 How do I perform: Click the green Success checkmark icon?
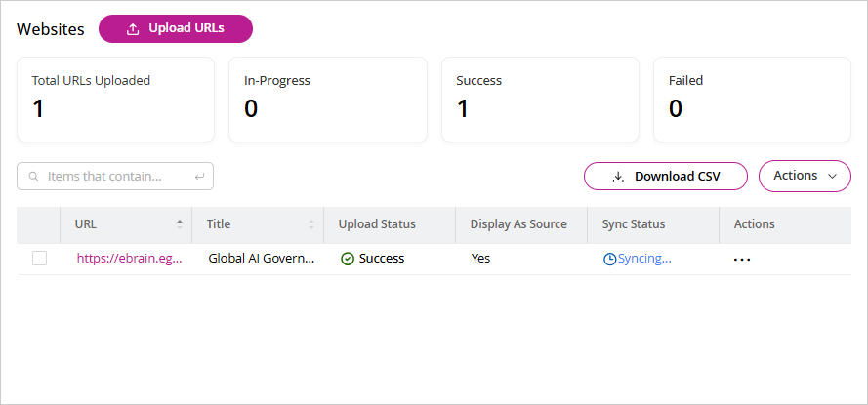347,259
